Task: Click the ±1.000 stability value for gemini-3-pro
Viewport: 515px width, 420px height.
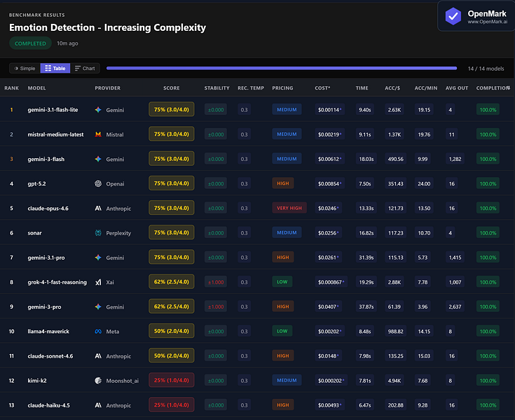Action: pos(216,307)
